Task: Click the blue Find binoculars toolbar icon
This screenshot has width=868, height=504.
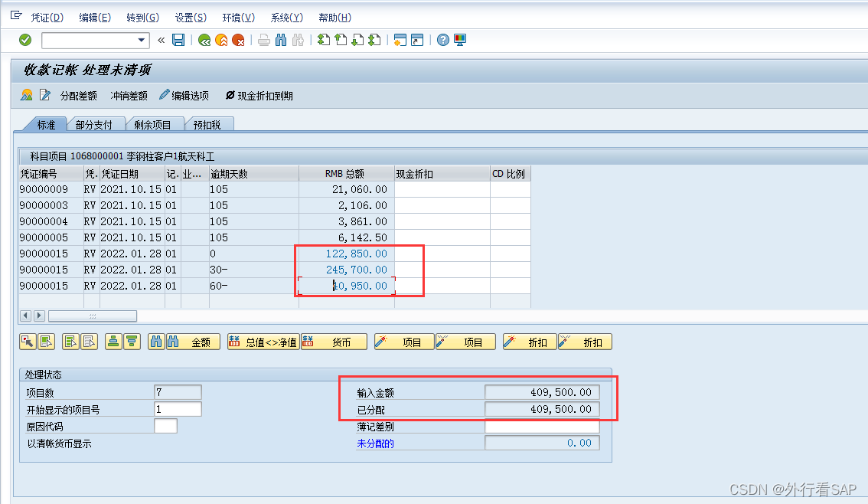Action: pyautogui.click(x=281, y=40)
